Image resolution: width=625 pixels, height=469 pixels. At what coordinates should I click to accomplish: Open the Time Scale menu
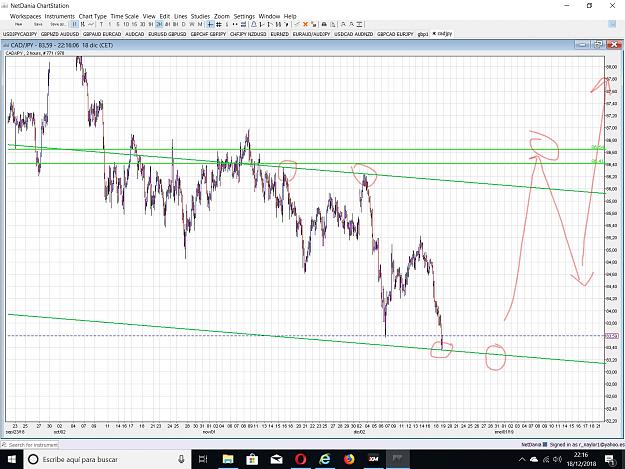pos(125,16)
